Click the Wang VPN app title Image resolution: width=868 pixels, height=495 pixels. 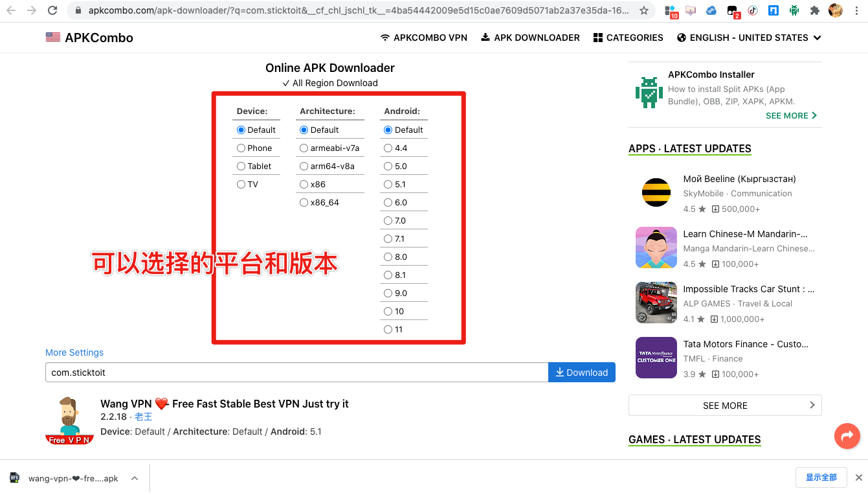coord(225,404)
